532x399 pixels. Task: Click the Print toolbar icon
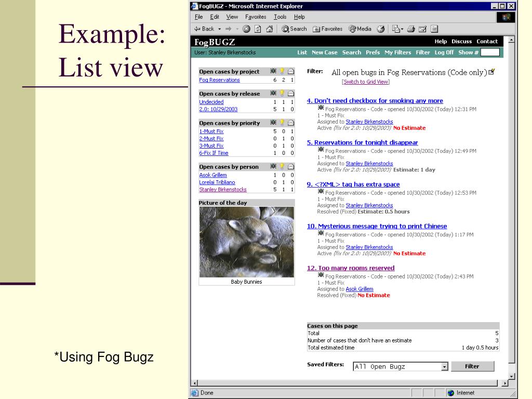coord(411,29)
